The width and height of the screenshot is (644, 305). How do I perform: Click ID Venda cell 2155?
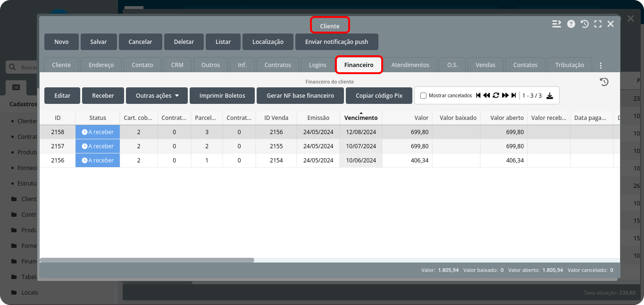point(276,146)
